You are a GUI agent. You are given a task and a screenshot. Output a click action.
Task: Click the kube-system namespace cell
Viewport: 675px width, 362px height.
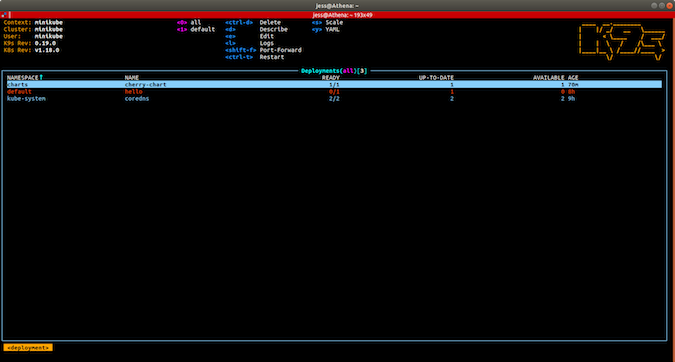[26, 99]
